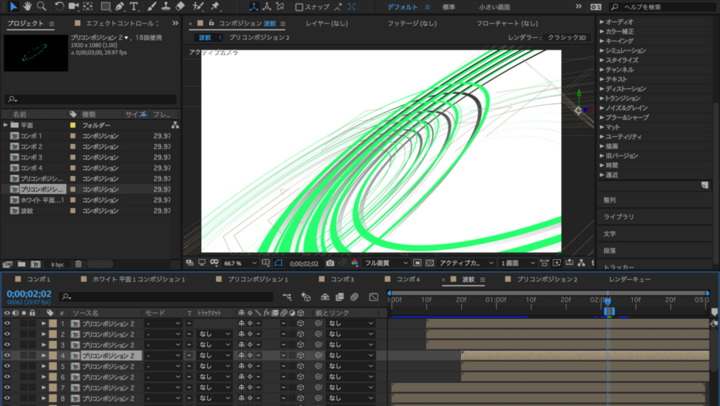Screen dimensions: 720x406
Task: Switch to the フローチャート (なし) viewer tab
Action: [x=507, y=23]
